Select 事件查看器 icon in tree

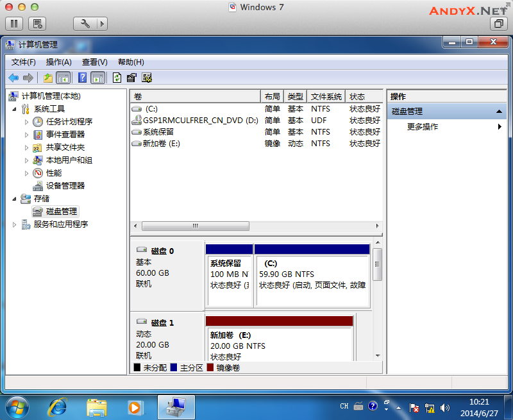point(38,135)
